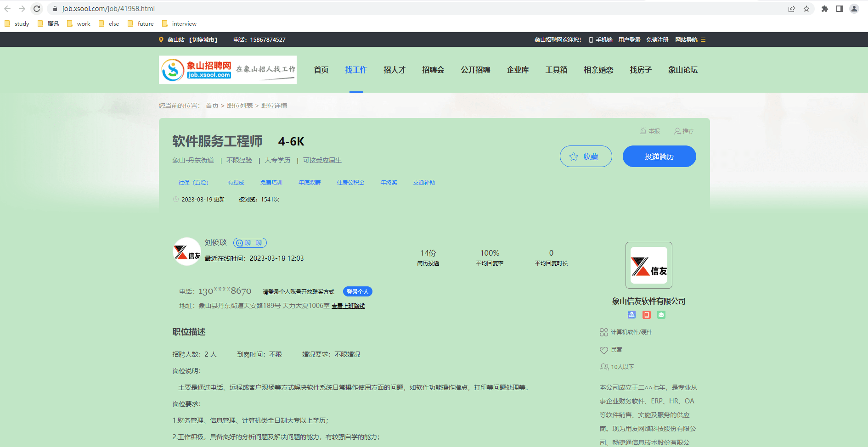Image resolution: width=868 pixels, height=447 pixels.
Task: Click '切换城市' to switch city
Action: coord(204,40)
